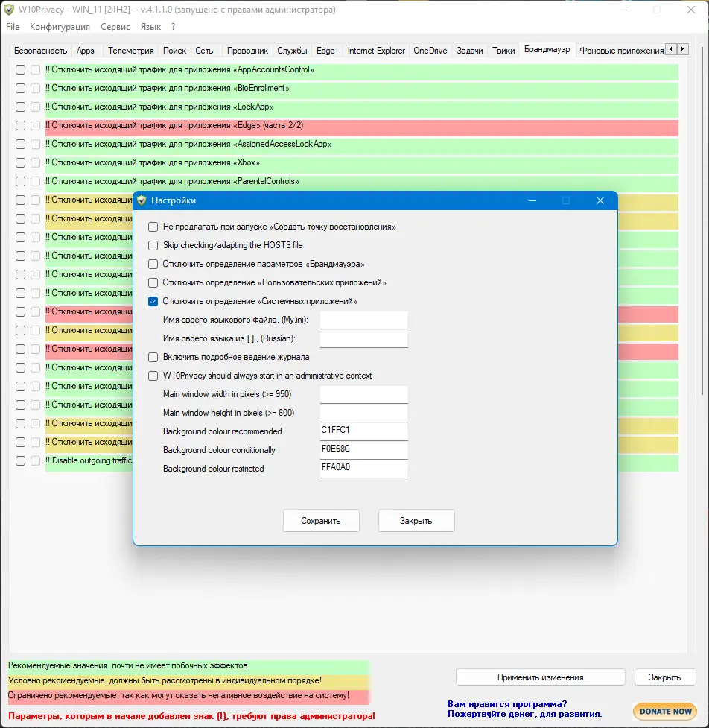Switch to the Задачи tab
This screenshot has height=728, width=709.
[x=470, y=51]
